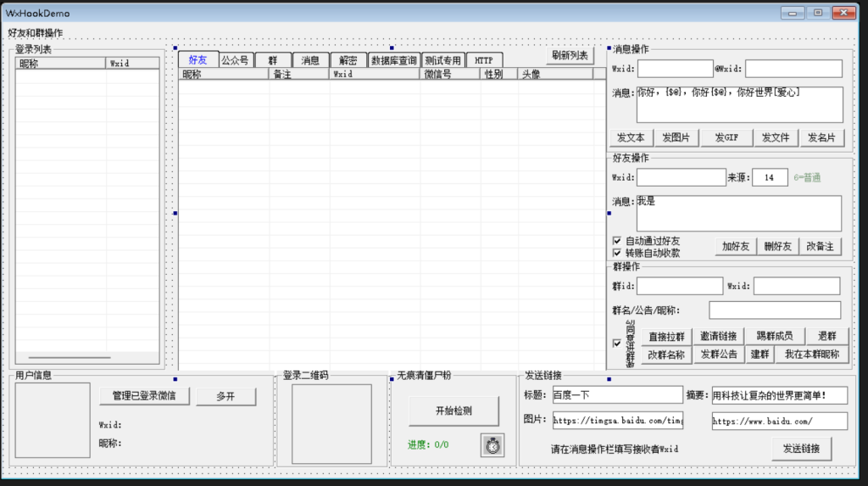Screen dimensions: 868x486
Task: Switch to the HTTP tab
Action: pyautogui.click(x=484, y=60)
